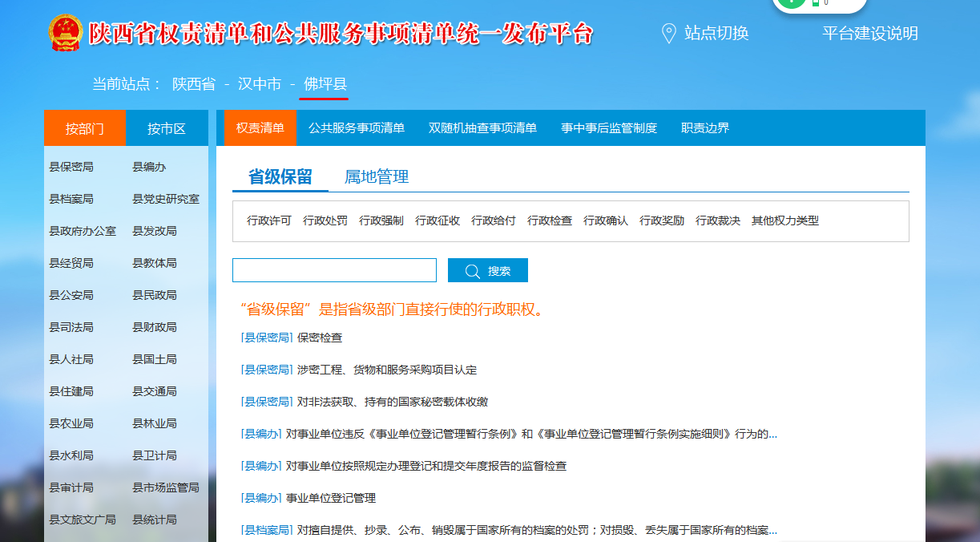
Task: Switch to the 按市区 tab
Action: [167, 128]
